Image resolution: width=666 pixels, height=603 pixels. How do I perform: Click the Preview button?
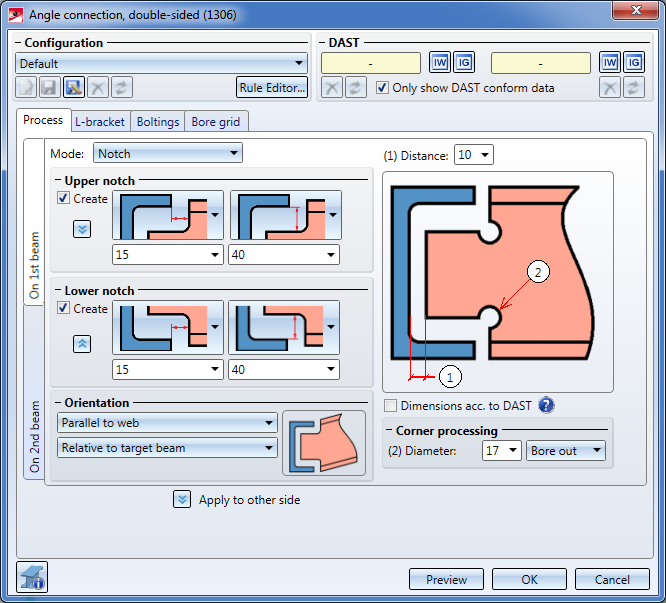tap(446, 579)
